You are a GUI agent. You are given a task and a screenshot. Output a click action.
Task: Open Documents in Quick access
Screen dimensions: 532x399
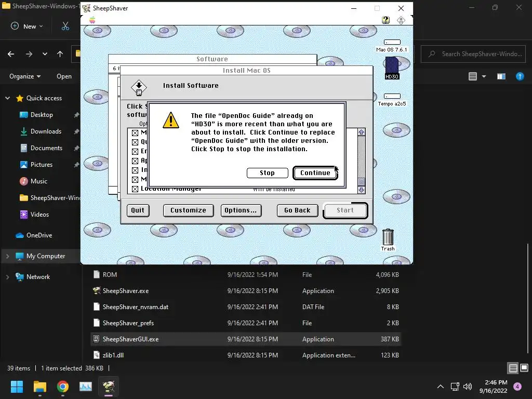46,148
